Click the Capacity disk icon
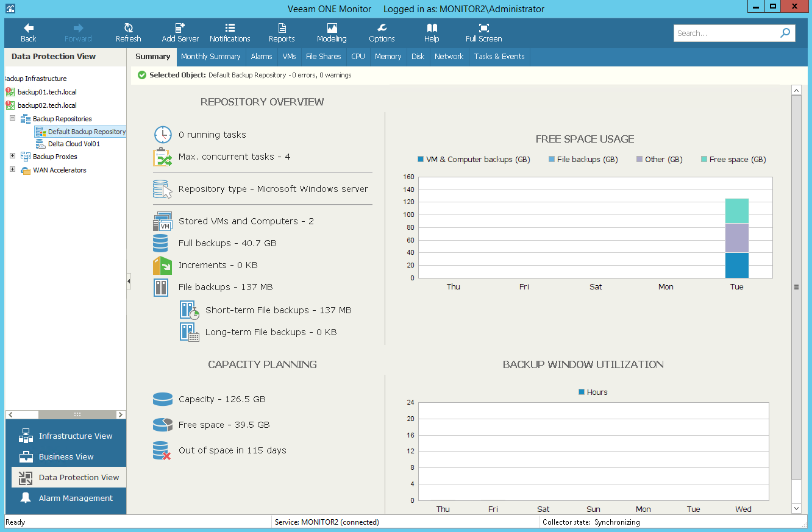This screenshot has width=812, height=532. pos(162,399)
